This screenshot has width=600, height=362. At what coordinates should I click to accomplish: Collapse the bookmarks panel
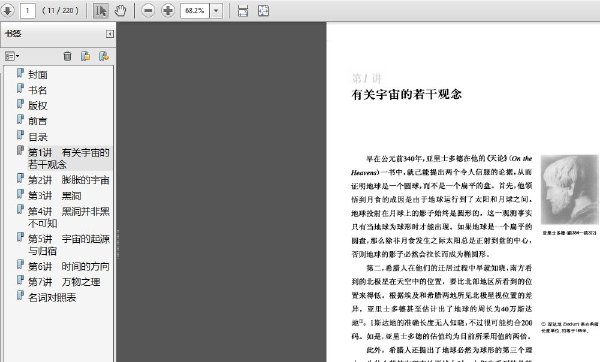pos(110,34)
